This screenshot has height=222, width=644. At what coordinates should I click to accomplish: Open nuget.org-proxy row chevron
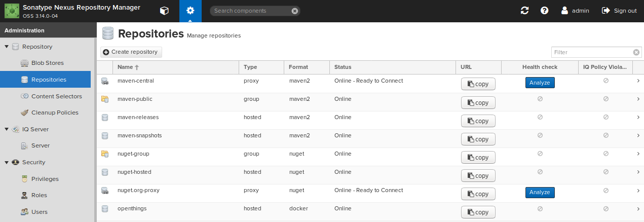tap(638, 190)
